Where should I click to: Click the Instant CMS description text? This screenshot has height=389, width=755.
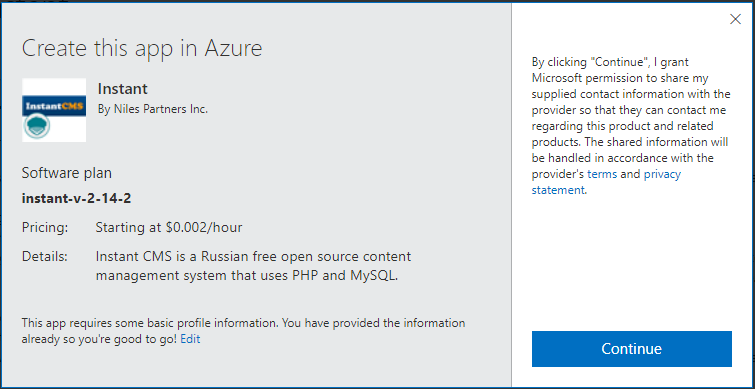click(x=253, y=266)
